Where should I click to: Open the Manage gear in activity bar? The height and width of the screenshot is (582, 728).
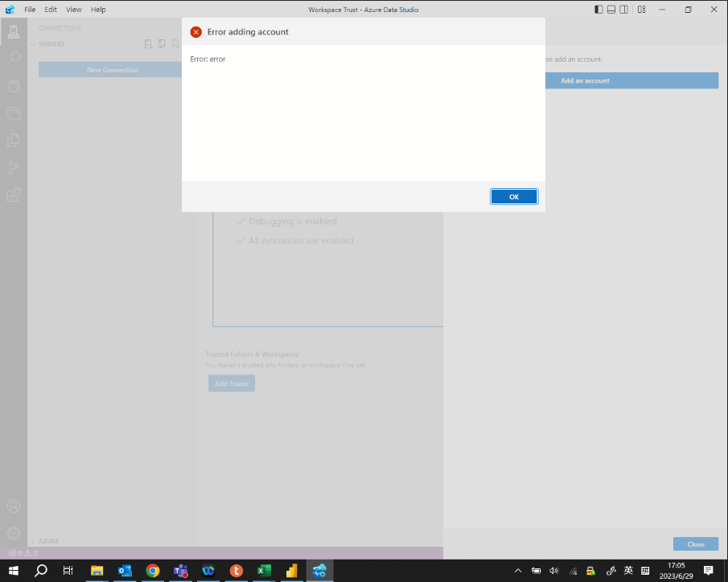[14, 533]
